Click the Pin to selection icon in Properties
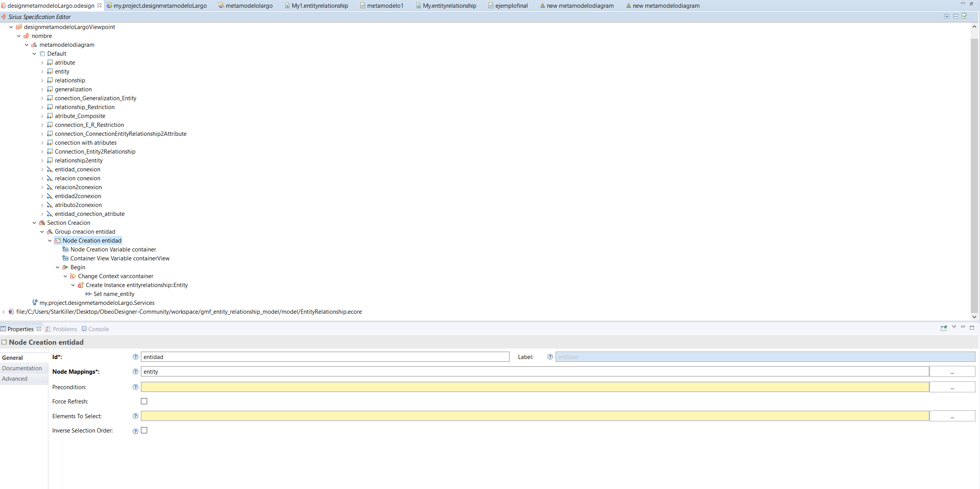Viewport: 980px width, 489px height. [944, 328]
